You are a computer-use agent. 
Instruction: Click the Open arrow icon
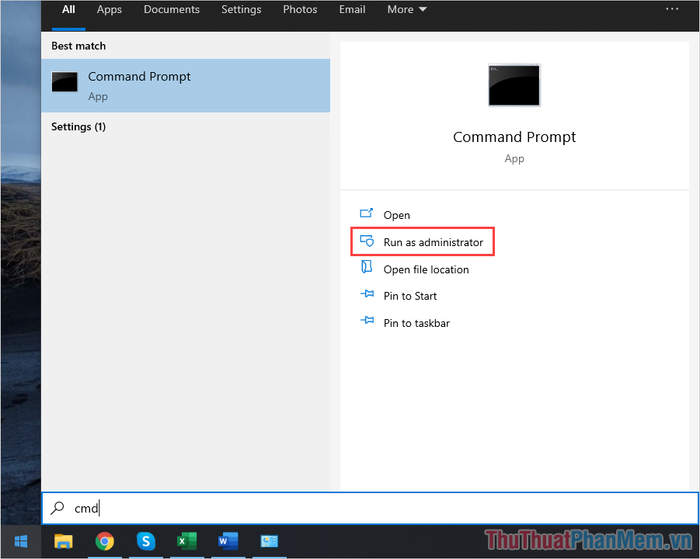click(x=367, y=213)
